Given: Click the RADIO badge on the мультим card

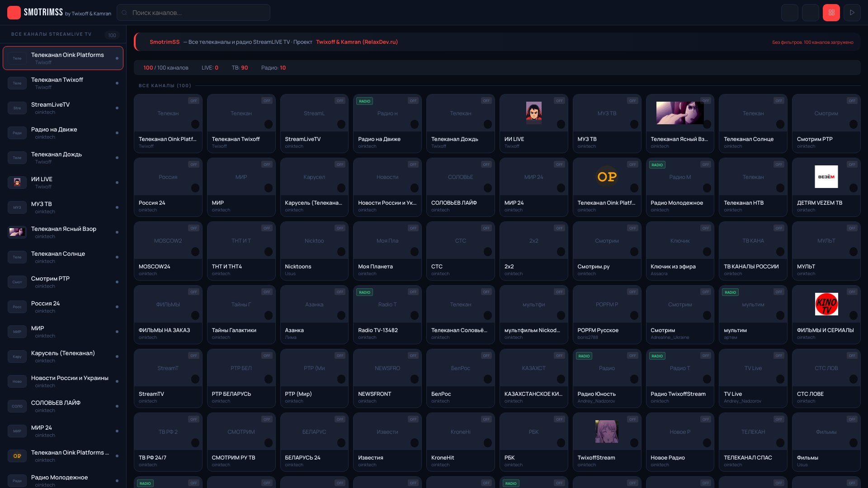Looking at the screenshot, I should point(731,292).
